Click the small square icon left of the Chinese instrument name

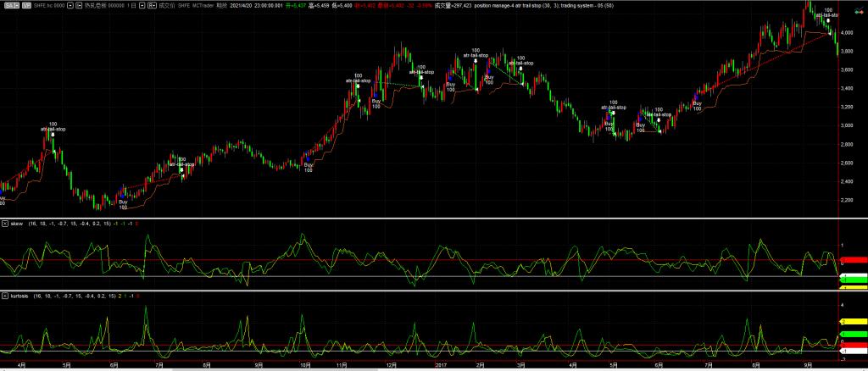79,5
